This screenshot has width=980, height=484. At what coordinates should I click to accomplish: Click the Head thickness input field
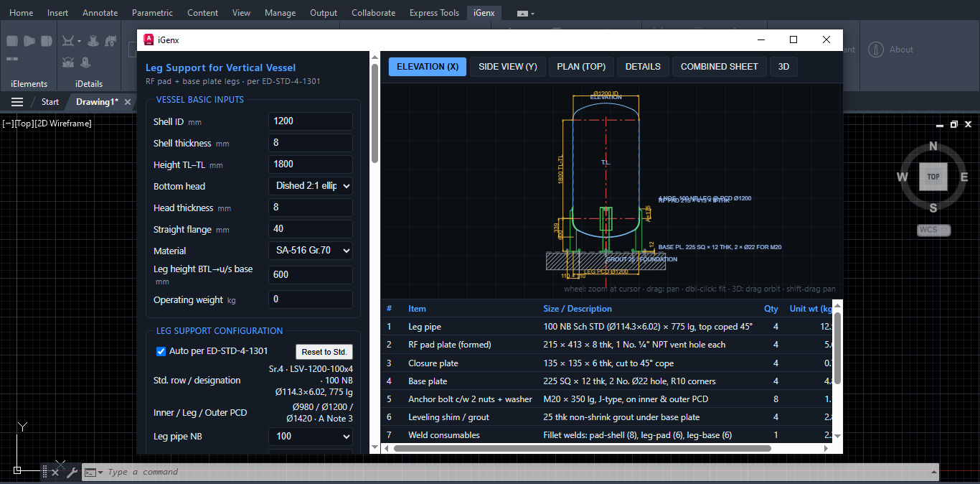(x=311, y=208)
